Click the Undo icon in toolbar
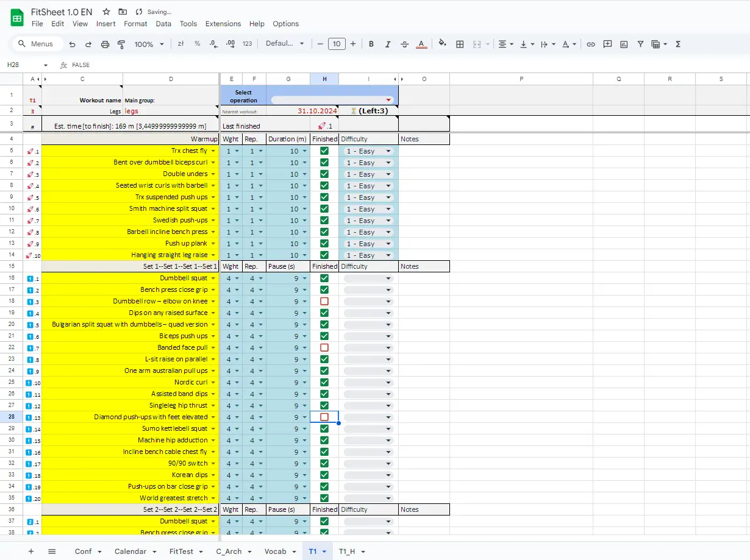 coord(73,44)
